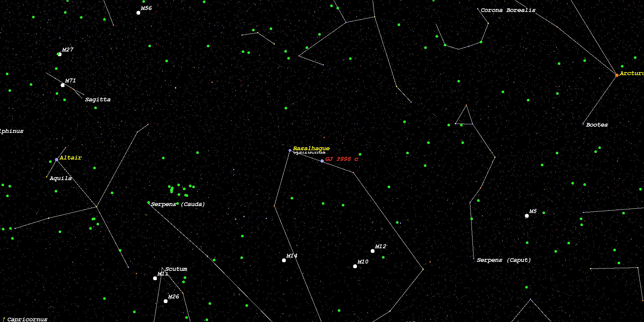Select the M11 marker near Scutum
This screenshot has height=322, width=644.
click(x=155, y=278)
